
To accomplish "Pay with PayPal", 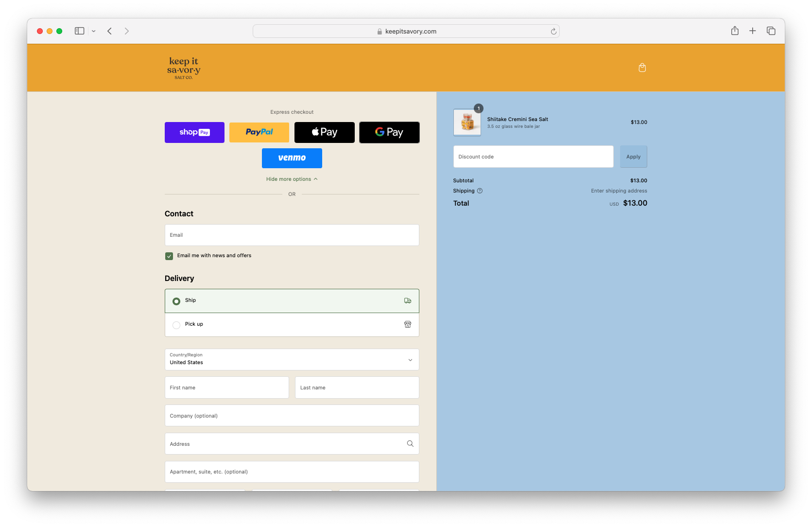I will pyautogui.click(x=259, y=132).
